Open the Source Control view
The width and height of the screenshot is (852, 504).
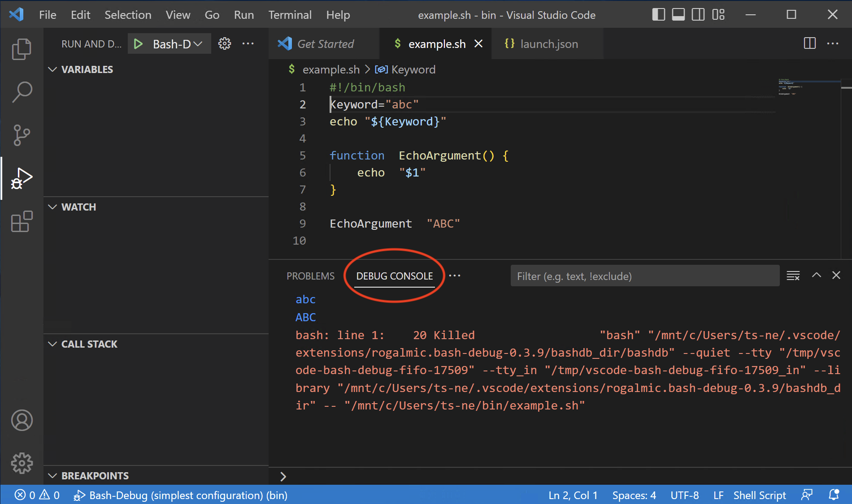coord(21,134)
